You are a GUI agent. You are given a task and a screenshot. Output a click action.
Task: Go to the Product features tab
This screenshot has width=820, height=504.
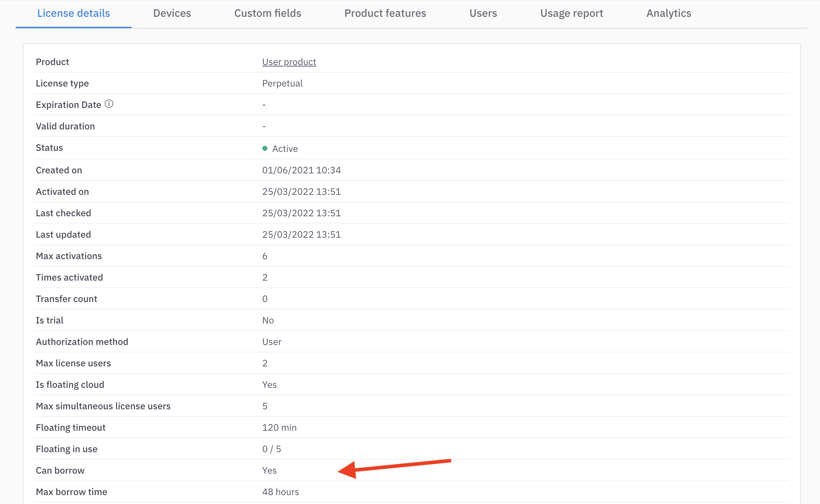385,13
